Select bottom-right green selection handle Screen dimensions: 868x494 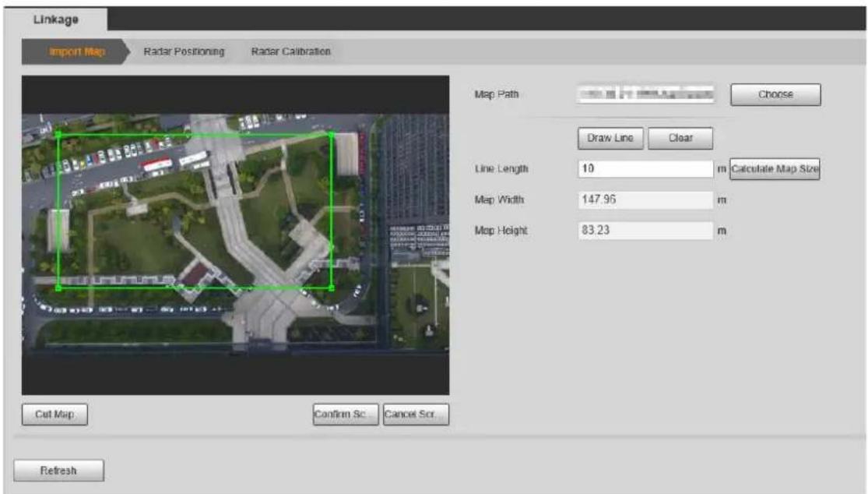coord(331,288)
